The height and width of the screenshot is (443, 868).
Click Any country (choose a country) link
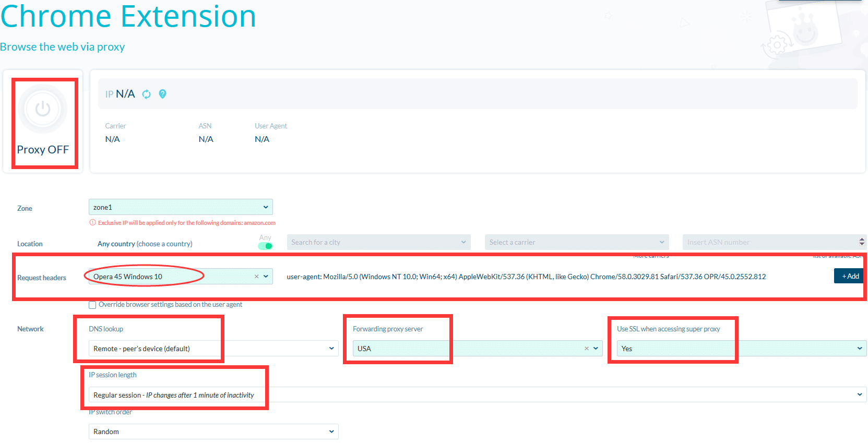(145, 244)
